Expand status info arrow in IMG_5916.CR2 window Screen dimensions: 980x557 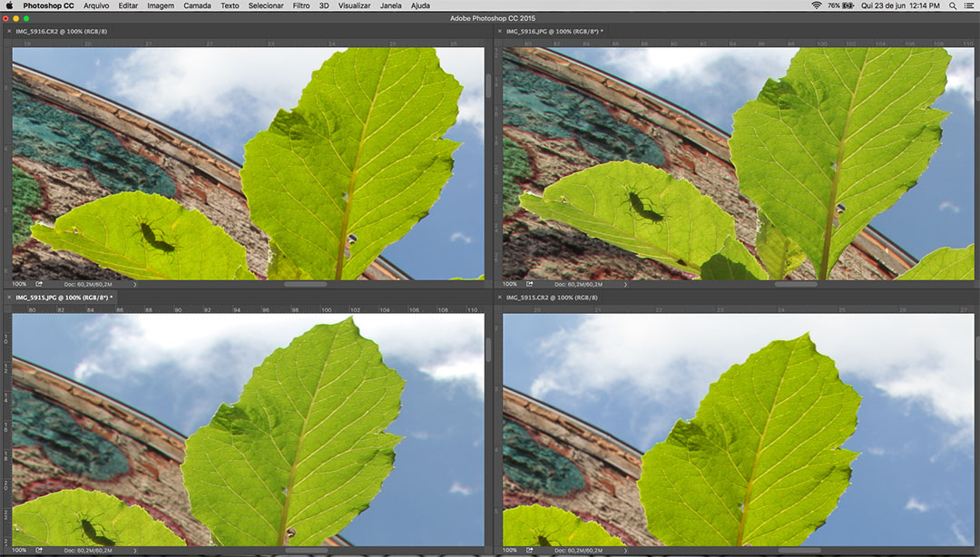click(x=135, y=284)
